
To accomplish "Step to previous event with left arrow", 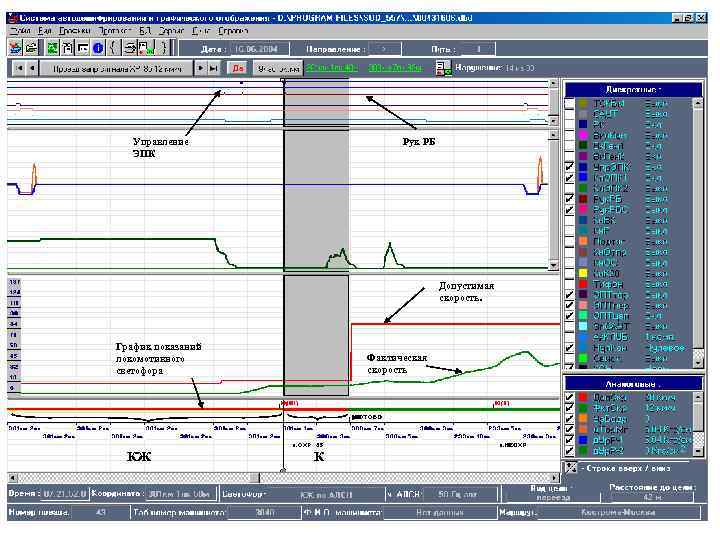I will coord(32,68).
